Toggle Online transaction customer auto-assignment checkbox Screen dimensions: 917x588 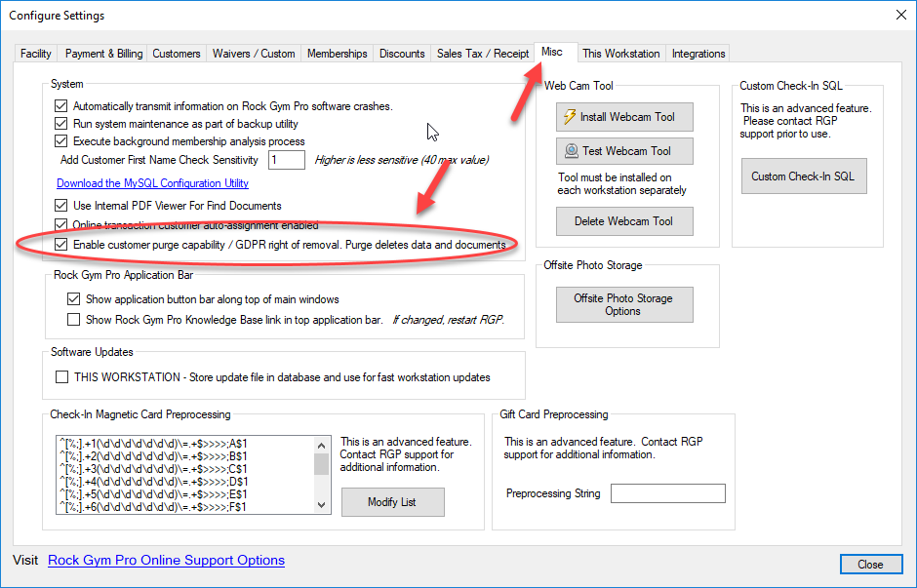click(60, 224)
